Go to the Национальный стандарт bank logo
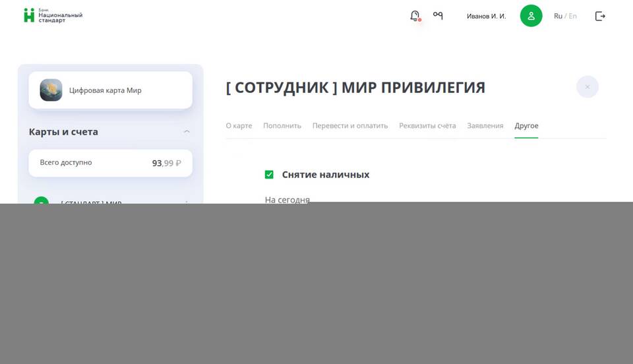Viewport: 633px width, 364px height. pos(53,15)
